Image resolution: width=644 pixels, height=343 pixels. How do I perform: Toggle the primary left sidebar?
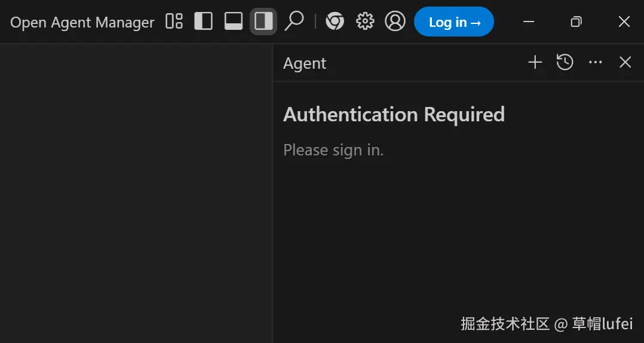[x=203, y=22]
